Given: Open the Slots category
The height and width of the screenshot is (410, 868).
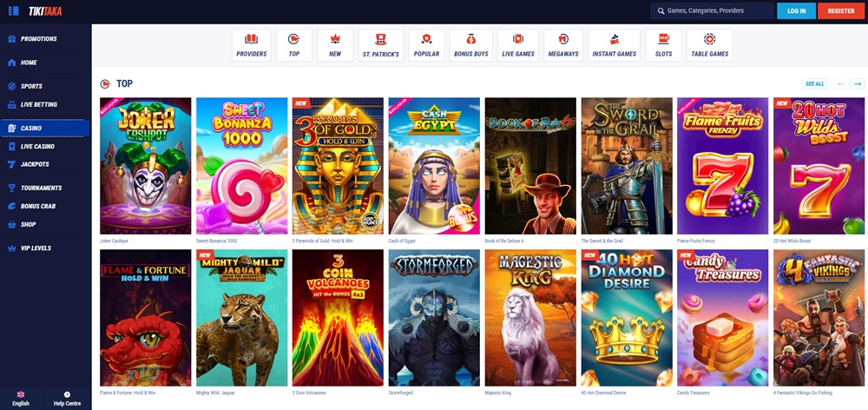Looking at the screenshot, I should 663,45.
